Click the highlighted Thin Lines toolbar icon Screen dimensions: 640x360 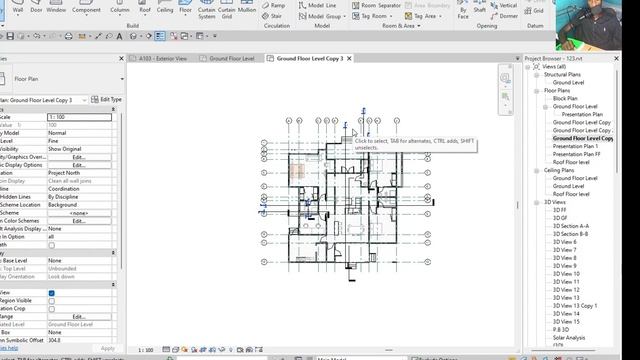[x=160, y=36]
